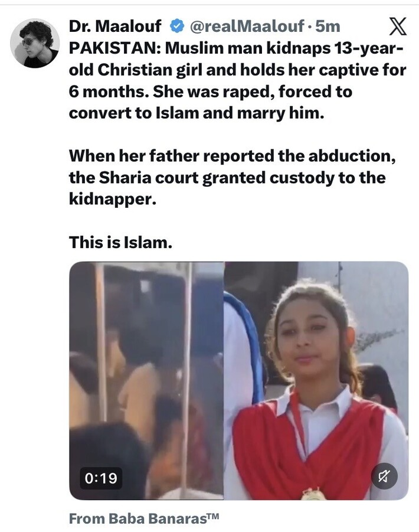419x532 pixels.
Task: Click the 5m post timestamp
Action: pos(328,26)
